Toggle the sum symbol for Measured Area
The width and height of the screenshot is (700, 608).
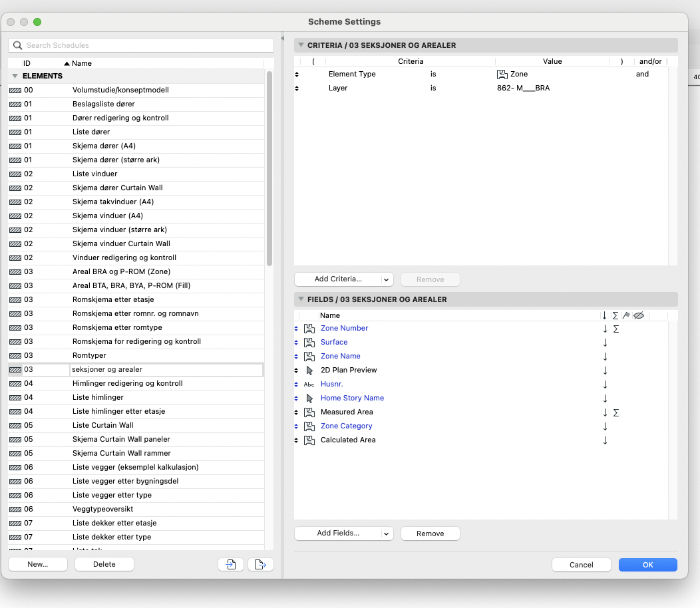click(615, 412)
